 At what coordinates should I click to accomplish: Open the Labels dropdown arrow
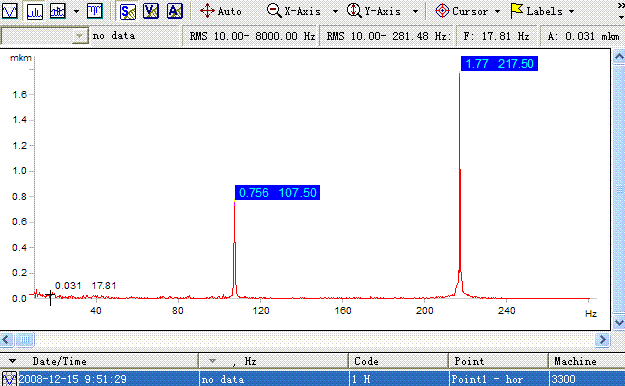572,12
